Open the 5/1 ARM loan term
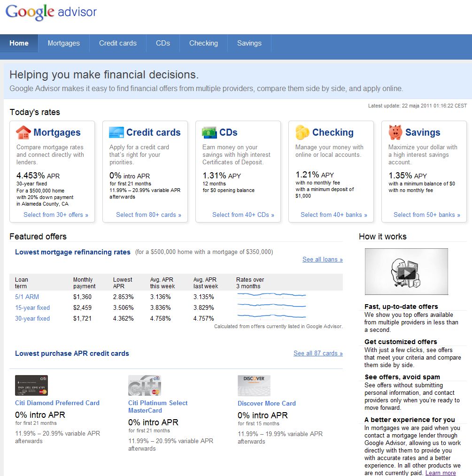Viewport: 472px width, 476px height. pyautogui.click(x=27, y=297)
